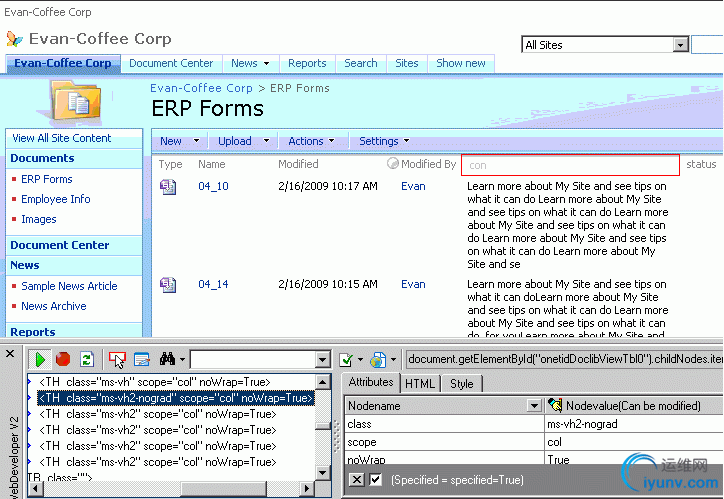Click the refresh document icon
This screenshot has width=724, height=499.
coord(87,359)
